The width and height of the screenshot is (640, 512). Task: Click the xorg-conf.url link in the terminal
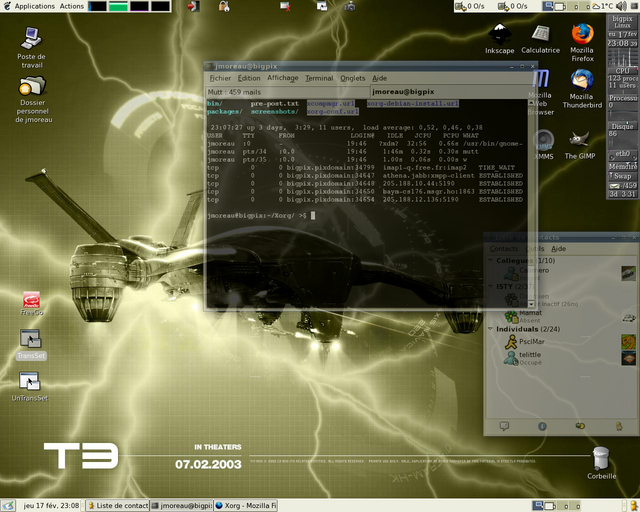333,111
